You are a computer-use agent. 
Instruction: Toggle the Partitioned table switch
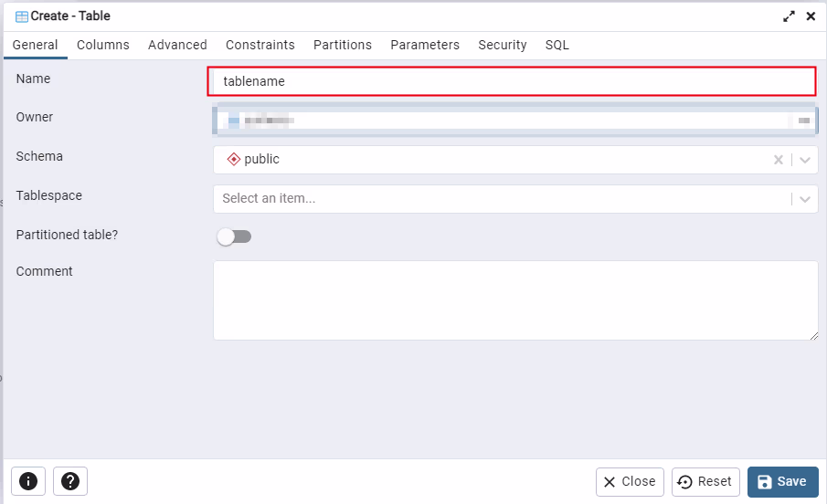coord(234,236)
